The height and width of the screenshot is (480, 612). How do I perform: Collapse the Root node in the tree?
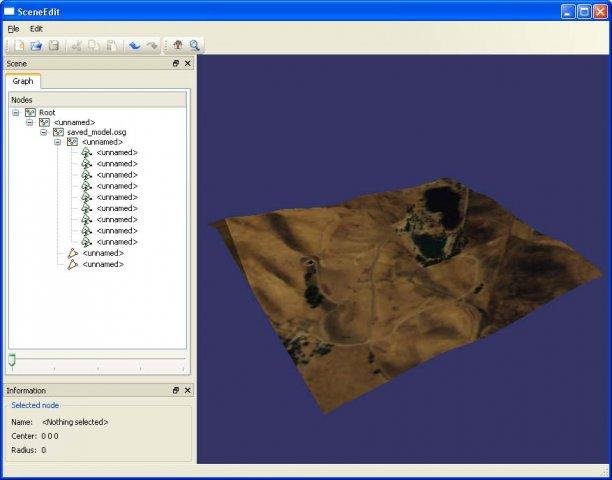point(16,113)
